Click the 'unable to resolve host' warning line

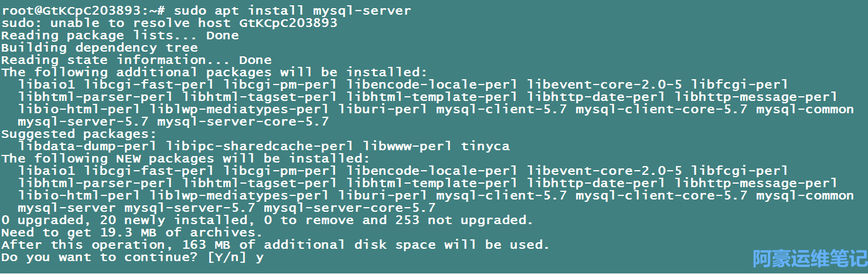tap(169, 23)
